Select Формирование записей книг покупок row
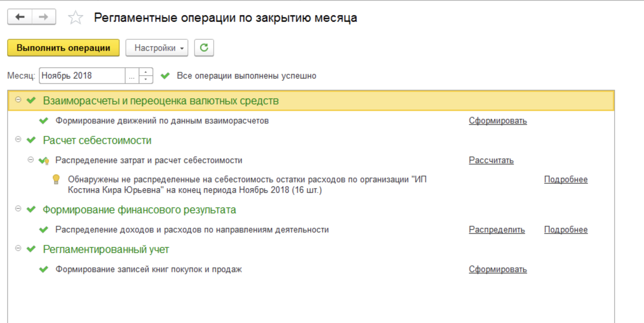 [149, 269]
